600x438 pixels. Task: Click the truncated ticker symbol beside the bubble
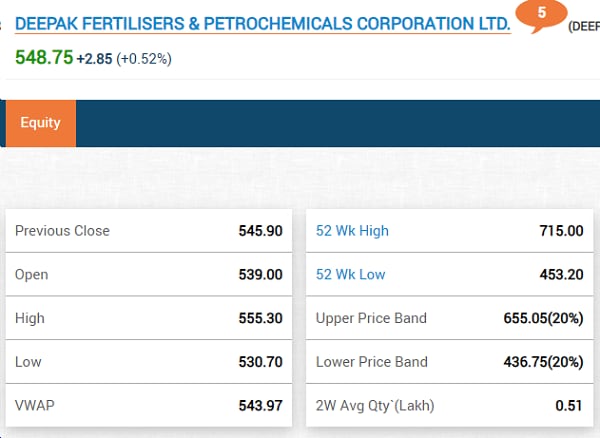tap(584, 27)
